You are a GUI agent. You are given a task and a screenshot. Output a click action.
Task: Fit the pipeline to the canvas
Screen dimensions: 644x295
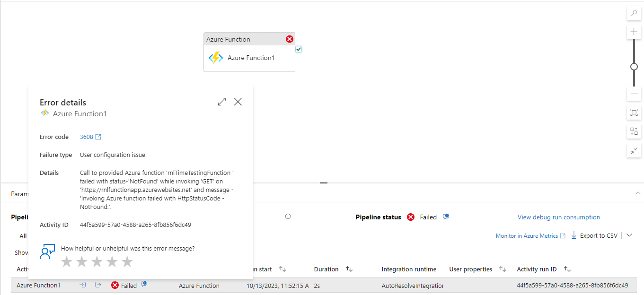coord(634,113)
